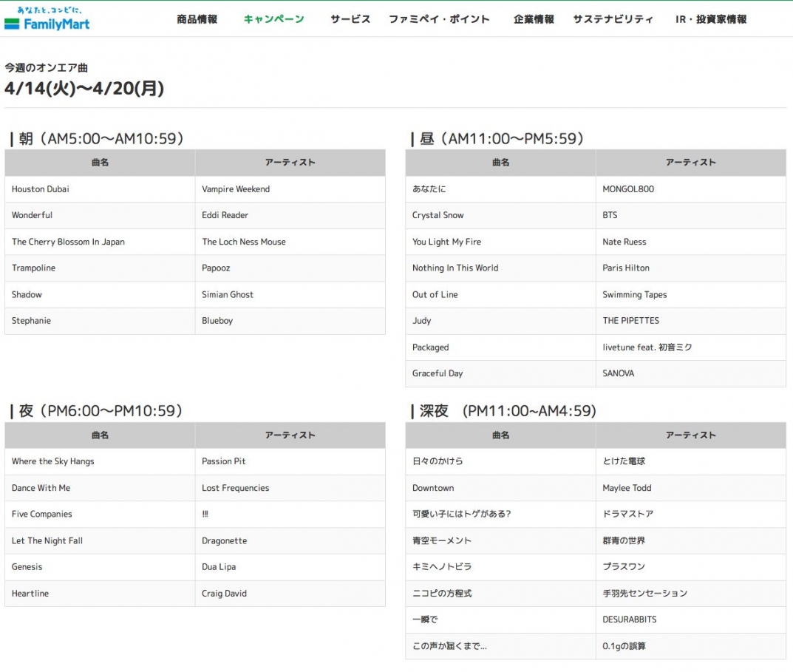
Task: Select the artist The Loch Ness Mouse
Action: pos(244,242)
